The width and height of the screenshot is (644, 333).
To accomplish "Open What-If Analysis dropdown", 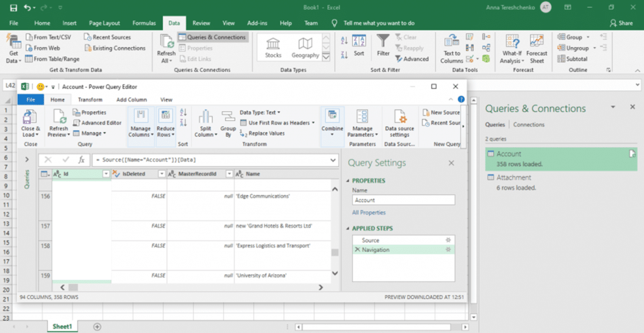I will 512,49.
